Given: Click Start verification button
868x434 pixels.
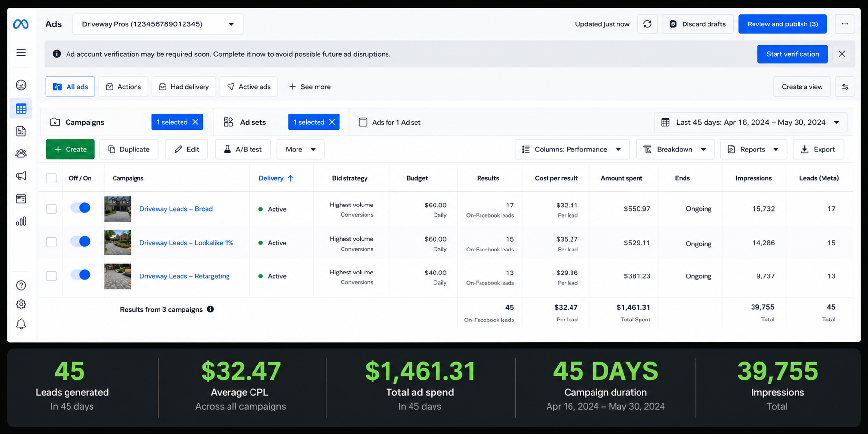Looking at the screenshot, I should click(x=793, y=54).
